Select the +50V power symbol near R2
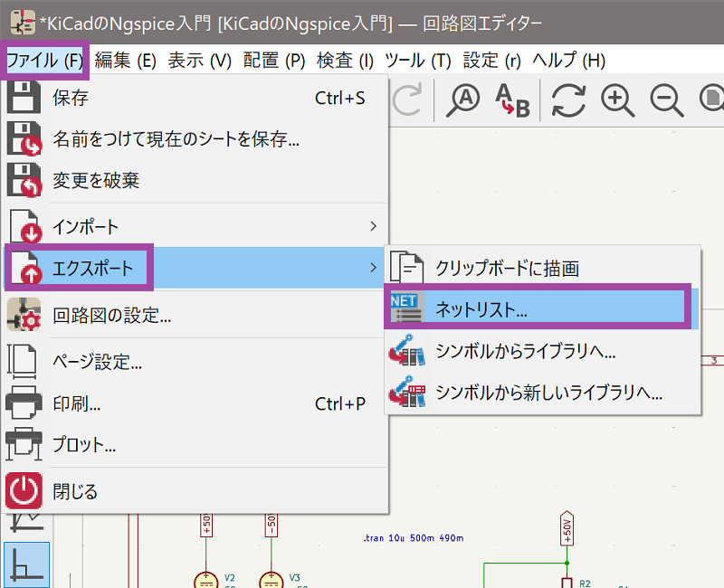The width and height of the screenshot is (724, 588). point(567,529)
